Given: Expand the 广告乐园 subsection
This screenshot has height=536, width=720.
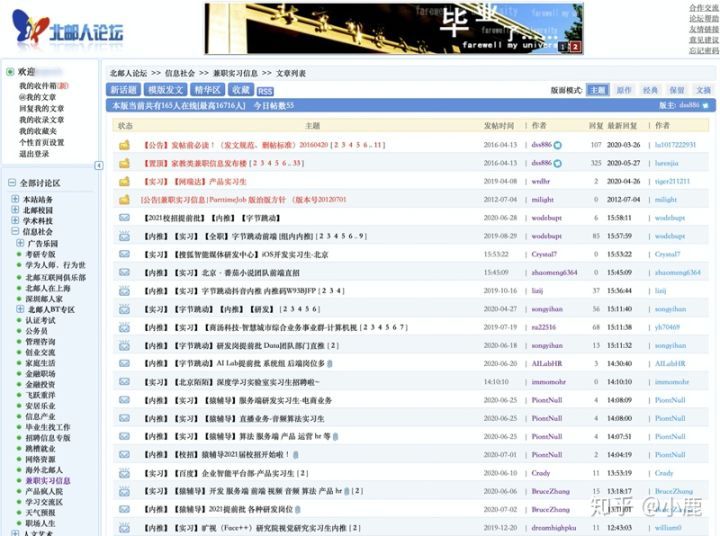Looking at the screenshot, I should tap(20, 243).
